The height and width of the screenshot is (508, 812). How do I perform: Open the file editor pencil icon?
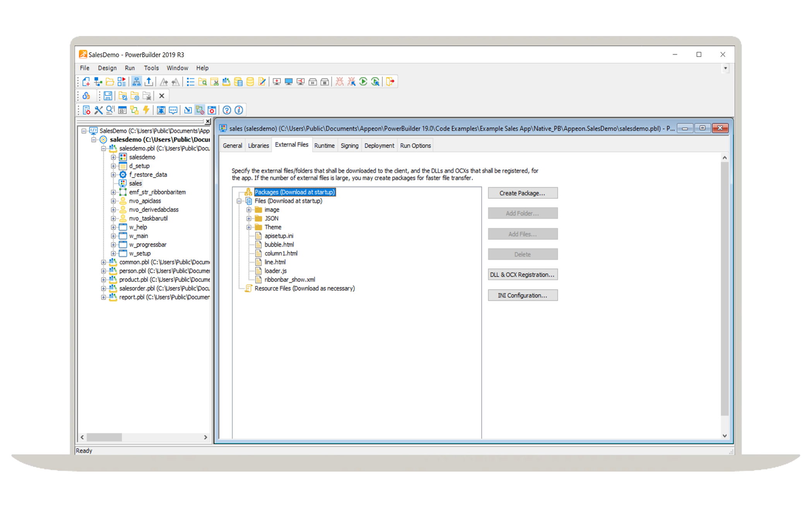pos(262,82)
